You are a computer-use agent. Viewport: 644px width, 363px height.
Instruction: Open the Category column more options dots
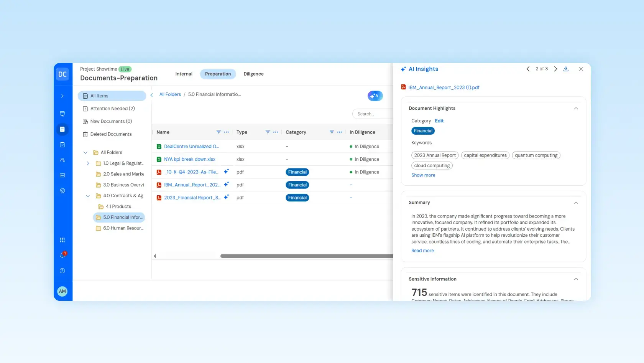(340, 132)
